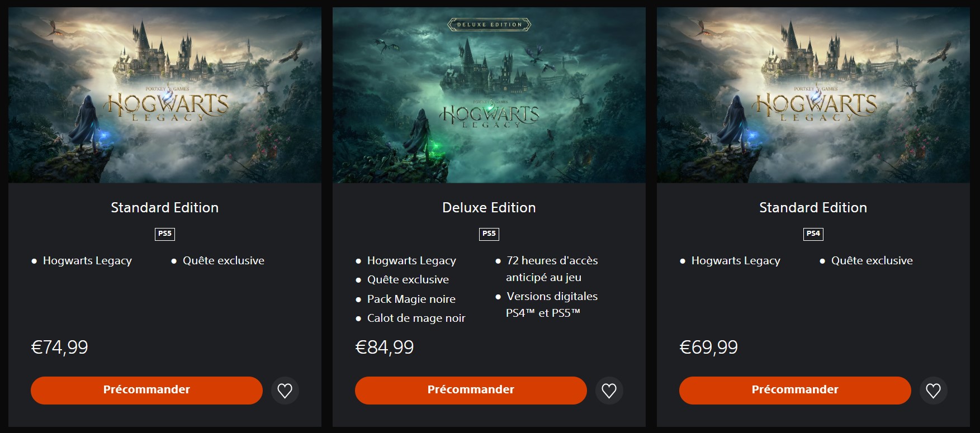
Task: Pre-order the €74,99 Standard Edition via Précommander
Action: 146,390
